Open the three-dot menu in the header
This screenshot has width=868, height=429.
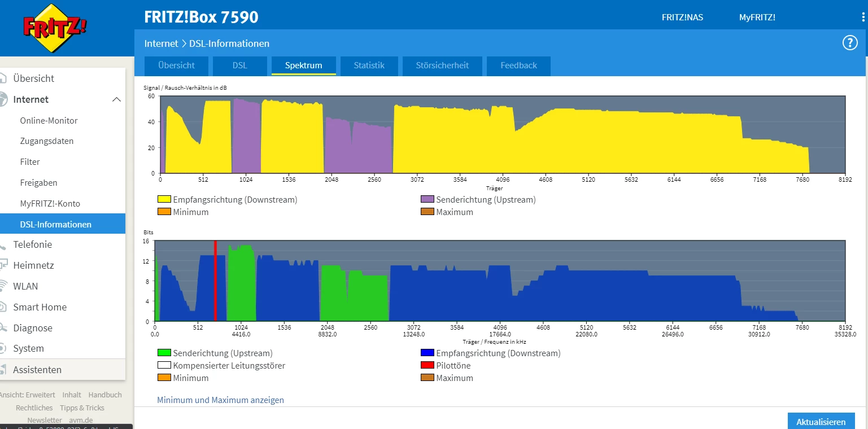[x=863, y=17]
